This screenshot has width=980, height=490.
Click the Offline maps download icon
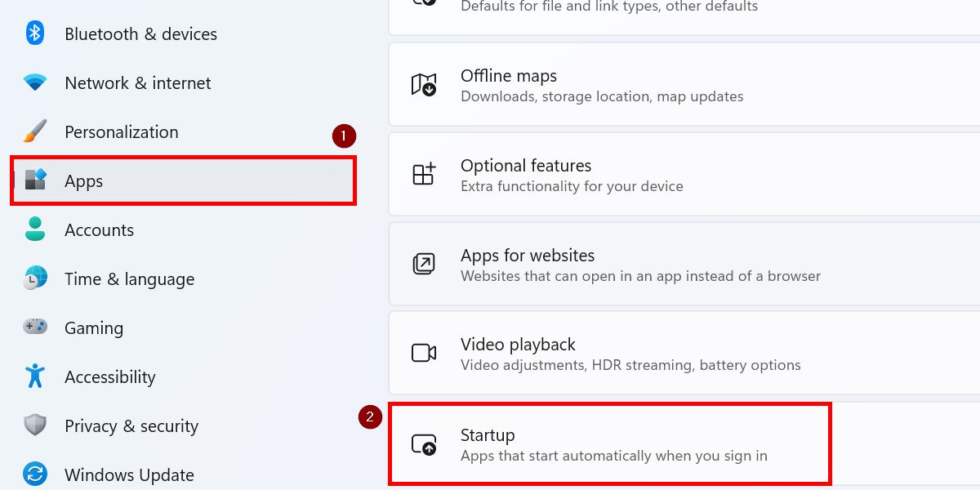(x=423, y=84)
